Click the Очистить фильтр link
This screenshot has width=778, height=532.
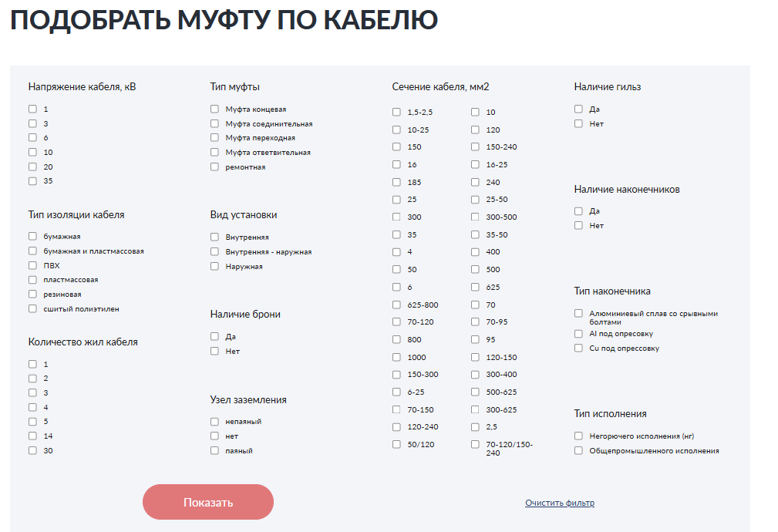click(560, 503)
